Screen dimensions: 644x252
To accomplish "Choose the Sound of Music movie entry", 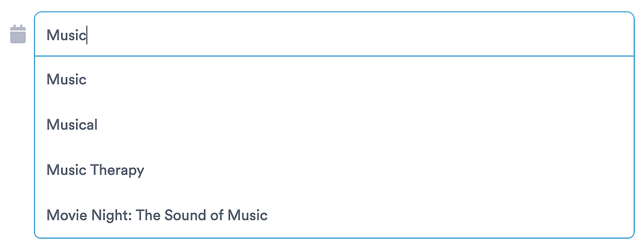I will pos(157,216).
